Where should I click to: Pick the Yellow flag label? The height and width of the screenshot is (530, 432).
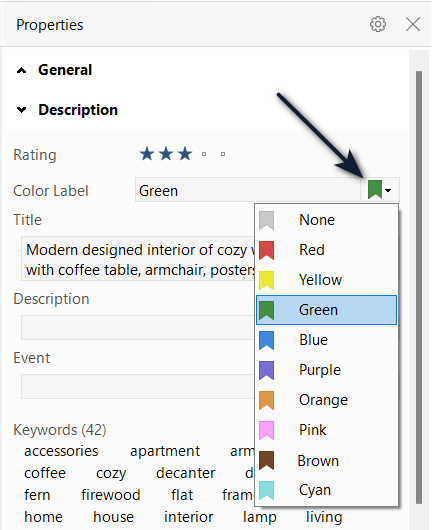pos(326,280)
